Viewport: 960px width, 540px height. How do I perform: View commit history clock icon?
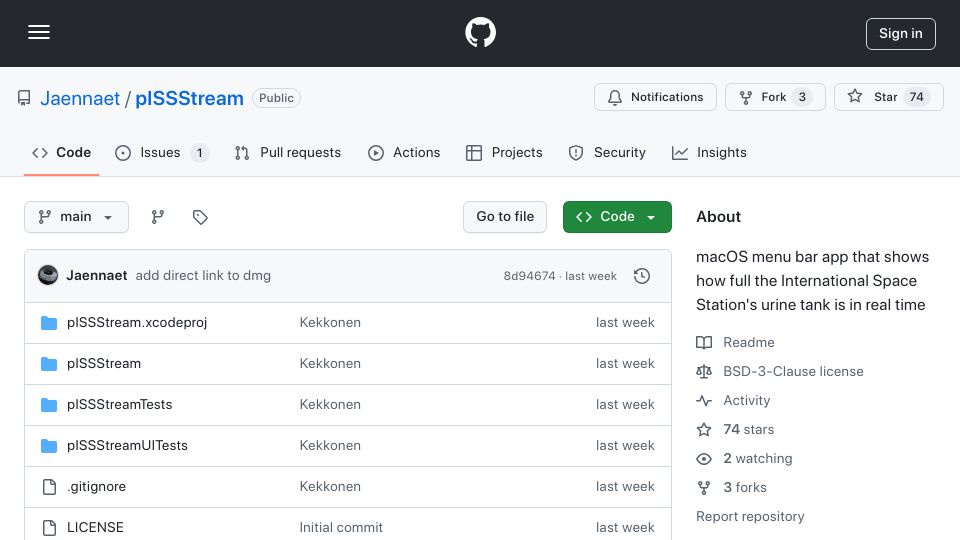point(642,276)
